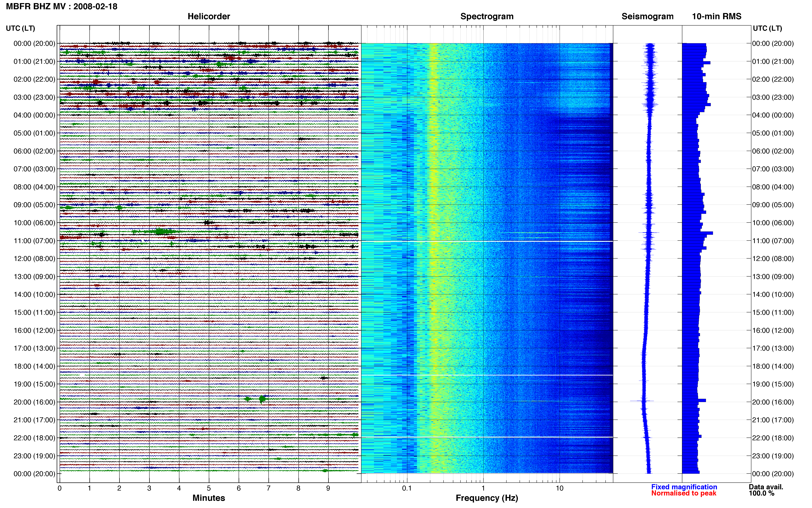Screen dimensions: 812x508
Task: Click the right time label '22:00 (18:00)'
Action: [x=773, y=438]
